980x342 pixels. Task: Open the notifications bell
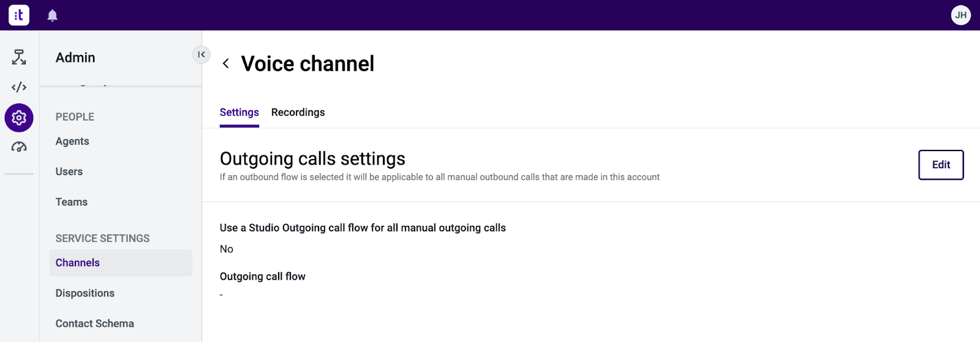point(53,15)
